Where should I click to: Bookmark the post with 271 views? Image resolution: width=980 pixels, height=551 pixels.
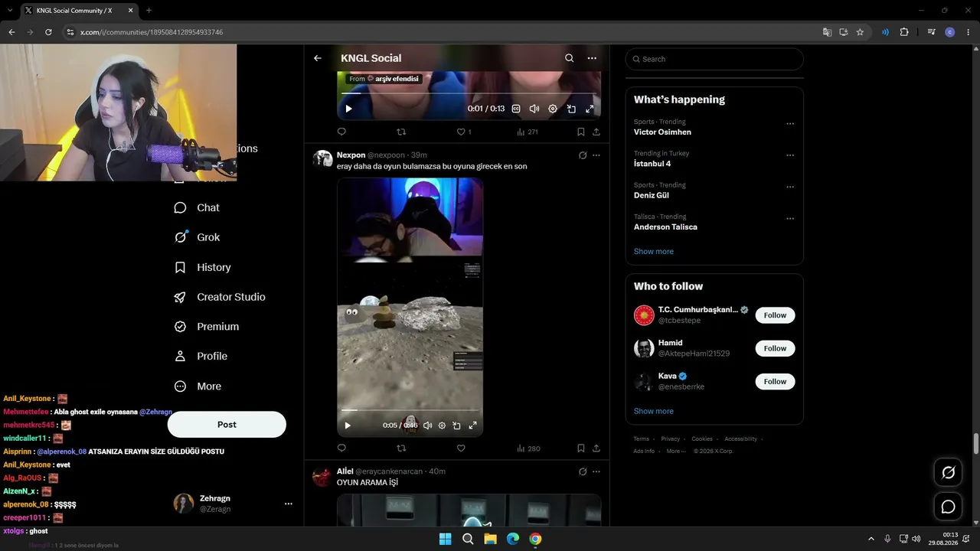tap(581, 132)
